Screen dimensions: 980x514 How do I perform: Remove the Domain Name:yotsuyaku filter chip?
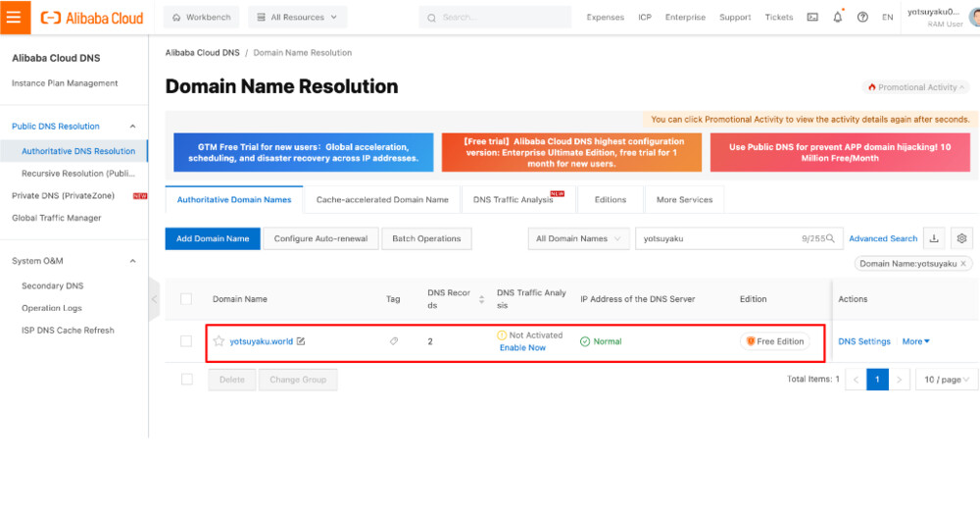[x=963, y=263]
